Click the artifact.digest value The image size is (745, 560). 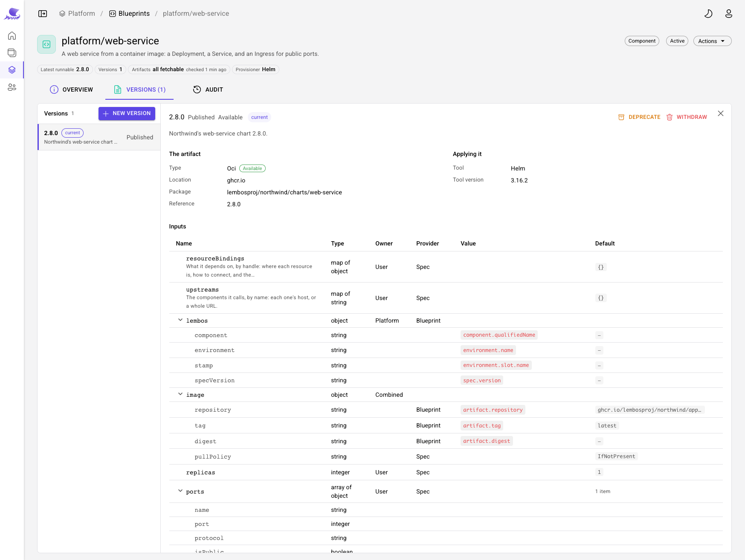tap(487, 441)
